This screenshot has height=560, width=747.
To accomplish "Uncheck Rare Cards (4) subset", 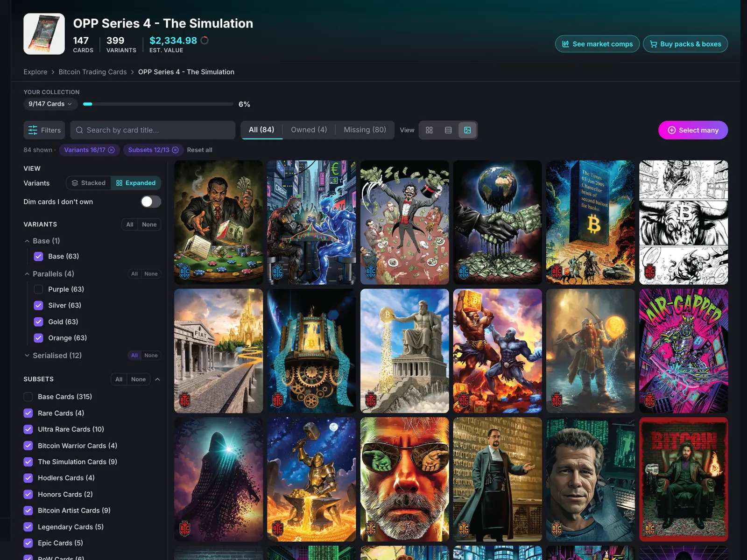I will (x=28, y=413).
